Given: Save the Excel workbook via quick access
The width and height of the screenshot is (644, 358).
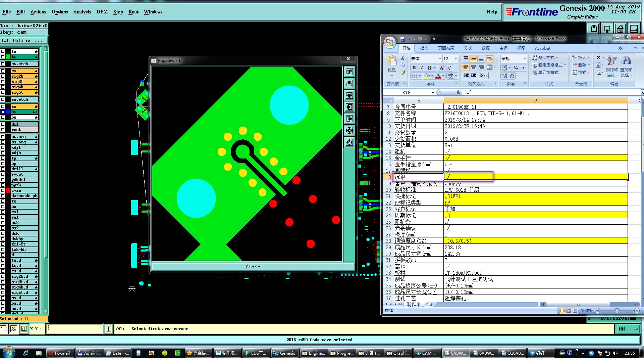Looking at the screenshot, I should pos(402,39).
